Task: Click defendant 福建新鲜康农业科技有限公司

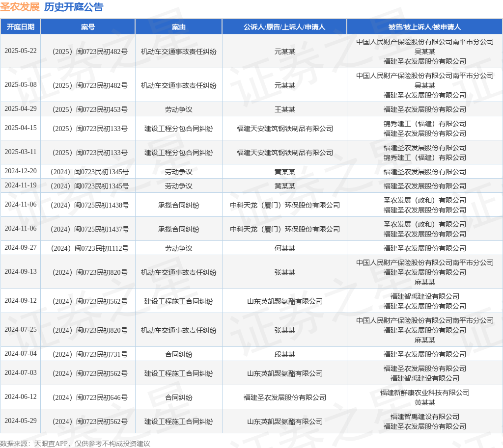Action: click(x=425, y=393)
